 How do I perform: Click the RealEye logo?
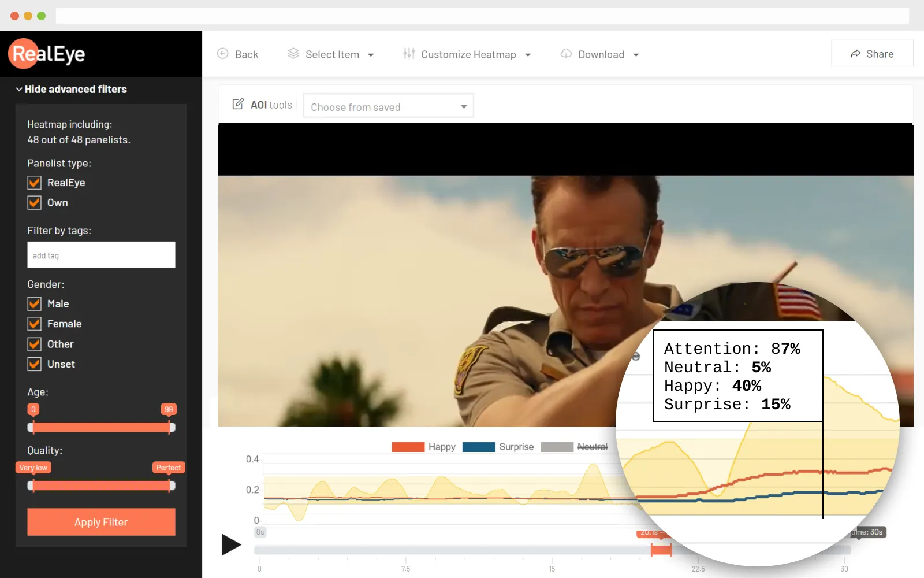click(47, 54)
